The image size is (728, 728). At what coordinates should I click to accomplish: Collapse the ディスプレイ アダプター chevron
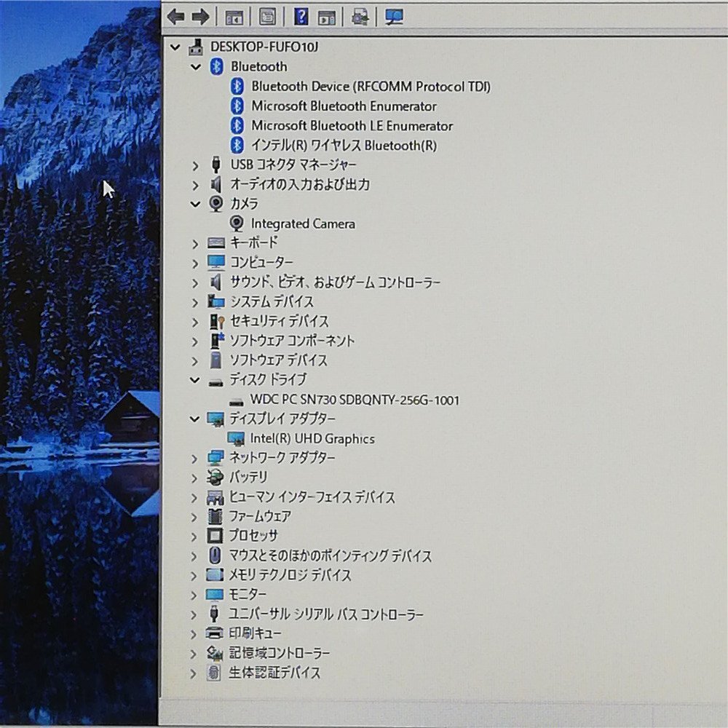(x=194, y=419)
